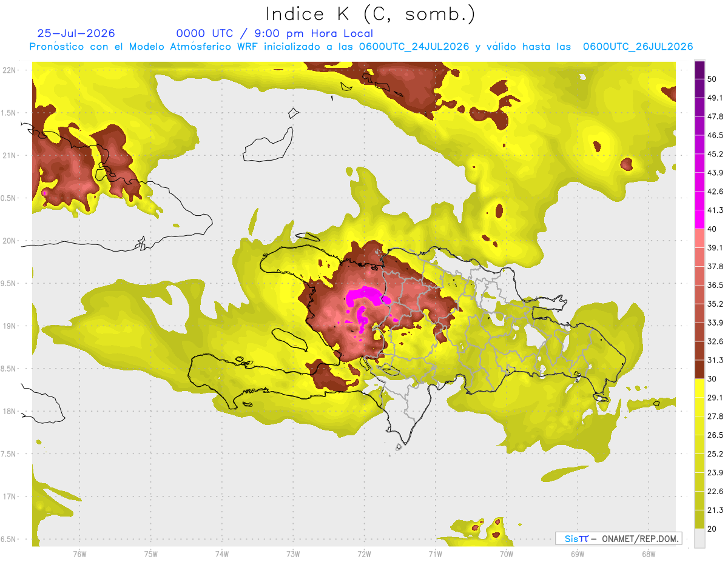Click the "50" value on the color scale
Screen dimensions: 728x562
(x=713, y=79)
